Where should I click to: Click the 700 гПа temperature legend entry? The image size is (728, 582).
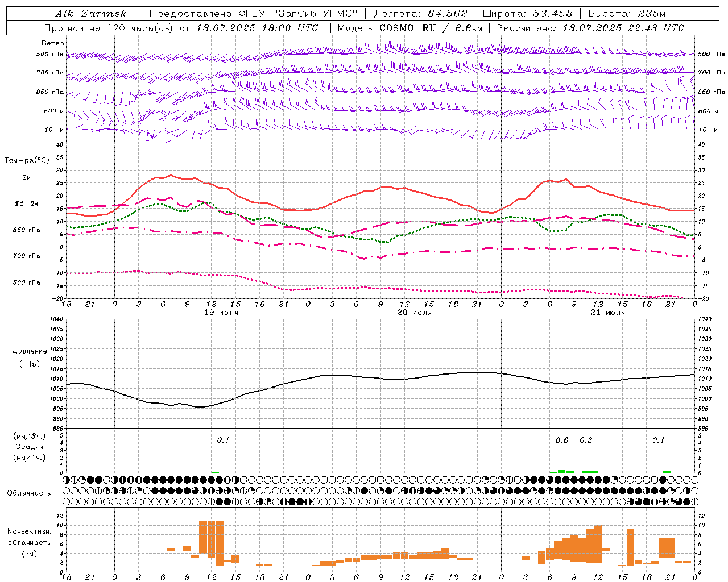(x=26, y=259)
